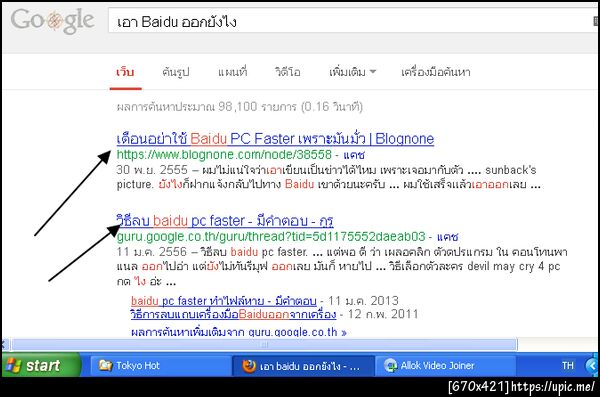Switch to the ค้นรูป image tab
The image size is (600, 397).
click(x=176, y=72)
